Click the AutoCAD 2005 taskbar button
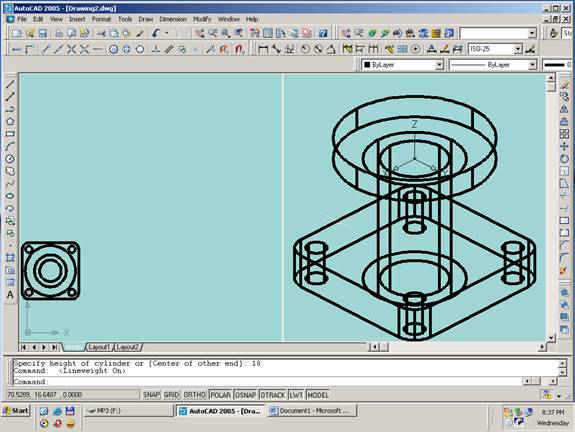Viewport: 575px width, 432px height. coord(220,411)
